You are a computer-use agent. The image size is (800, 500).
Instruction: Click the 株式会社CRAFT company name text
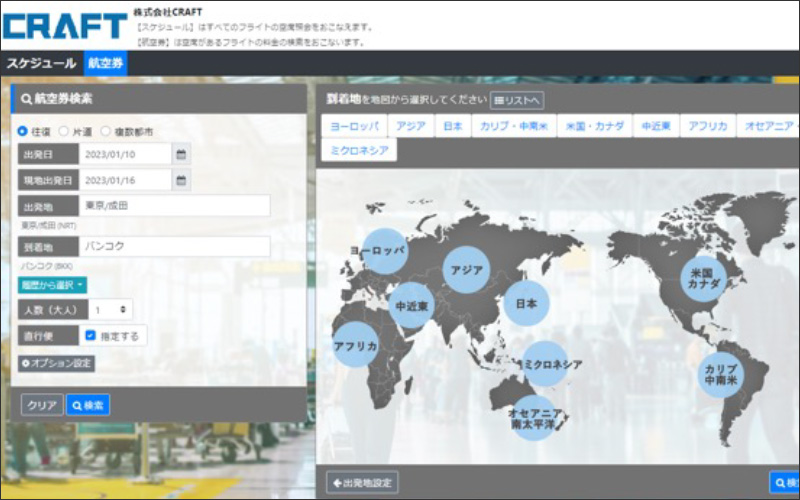click(168, 11)
